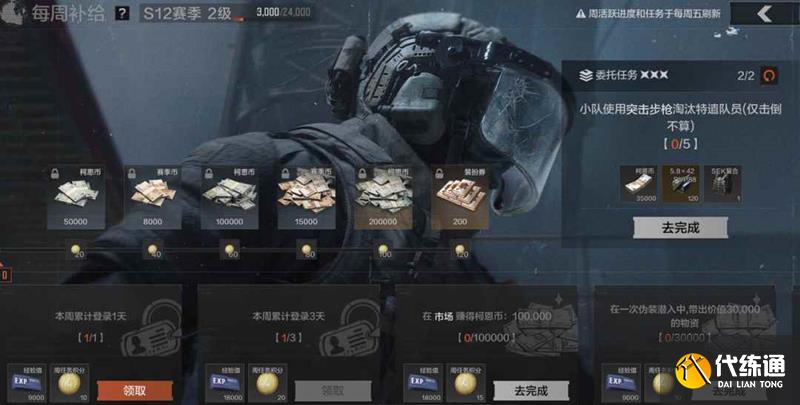This screenshot has height=405, width=800.
Task: Click 去完成 button in commission task panel
Action: pyautogui.click(x=681, y=227)
